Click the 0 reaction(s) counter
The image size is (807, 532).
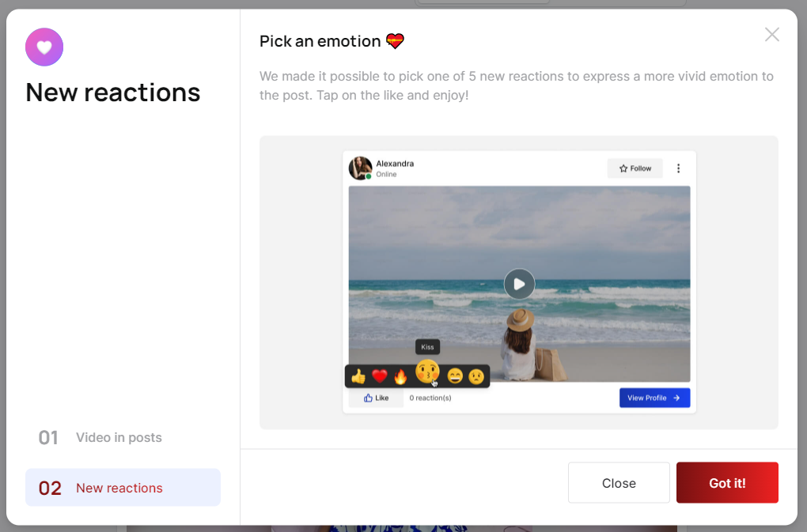[430, 398]
